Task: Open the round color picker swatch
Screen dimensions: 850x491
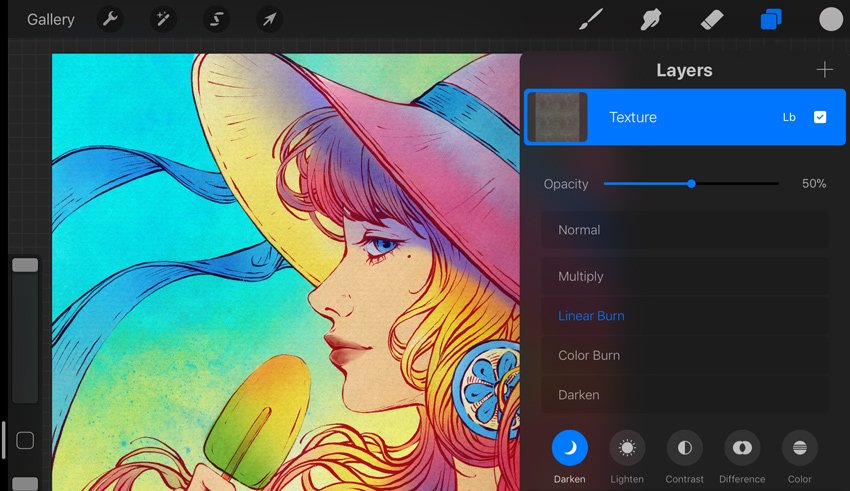Action: pos(830,20)
